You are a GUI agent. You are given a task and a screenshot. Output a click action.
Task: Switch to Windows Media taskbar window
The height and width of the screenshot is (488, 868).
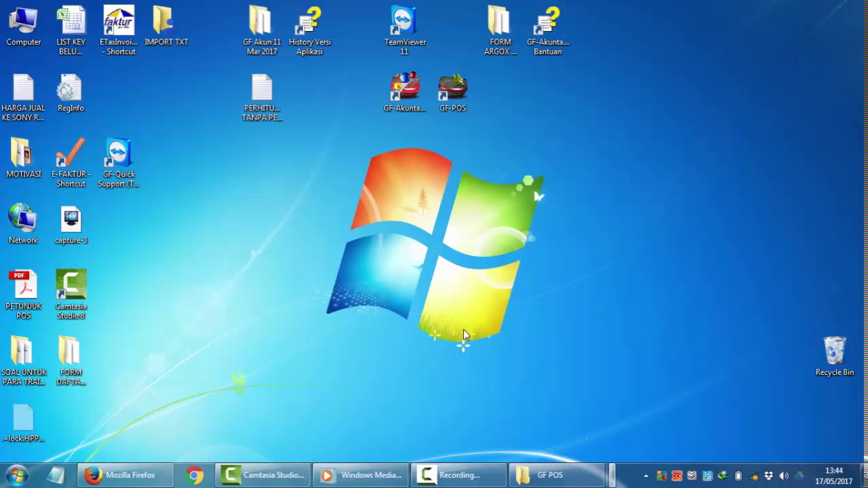(361, 475)
